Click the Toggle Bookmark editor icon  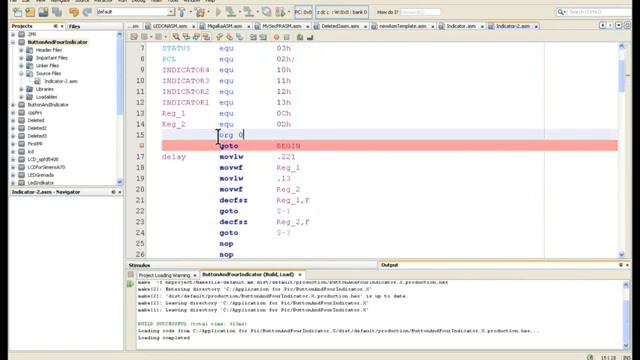pos(240,37)
